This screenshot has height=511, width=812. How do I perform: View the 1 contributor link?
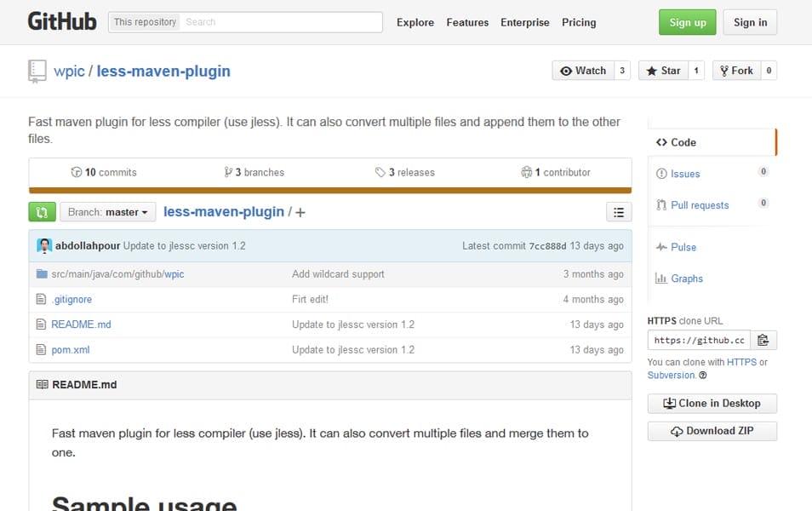tap(556, 172)
